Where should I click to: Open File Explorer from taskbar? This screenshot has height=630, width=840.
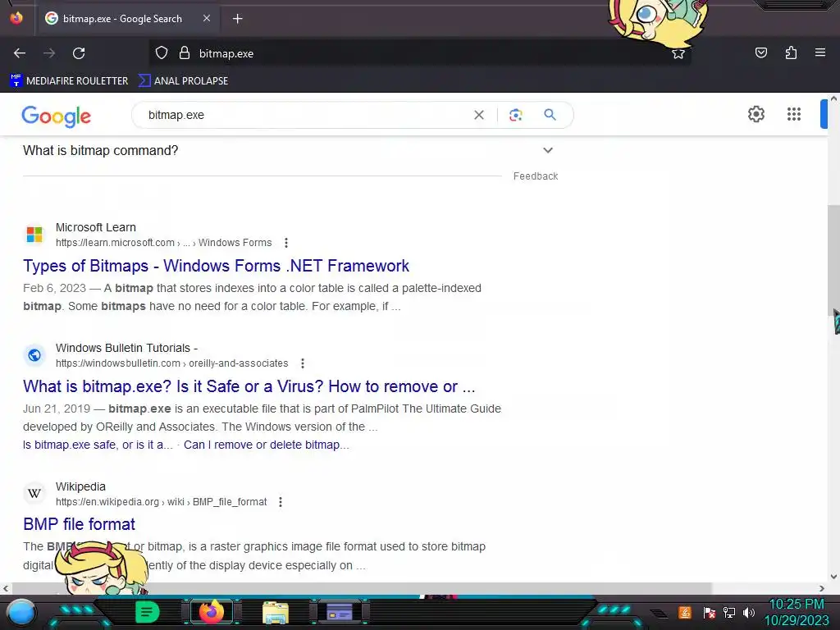(x=276, y=613)
